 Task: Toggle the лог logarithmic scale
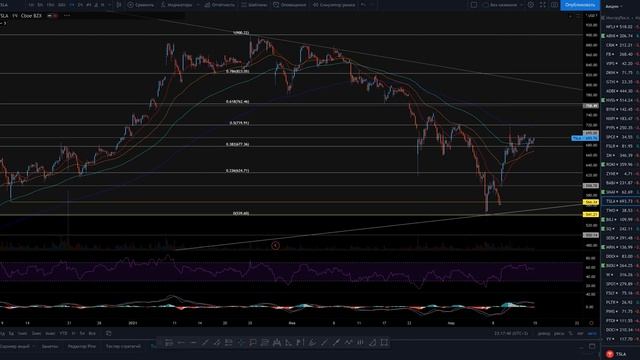580,333
